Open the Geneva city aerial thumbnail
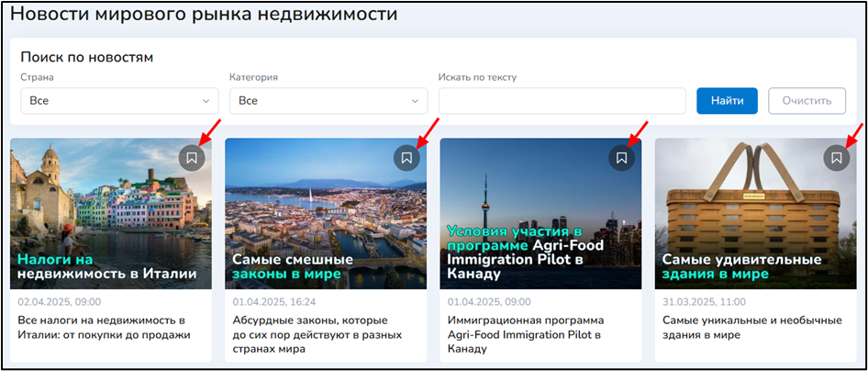 (x=326, y=213)
